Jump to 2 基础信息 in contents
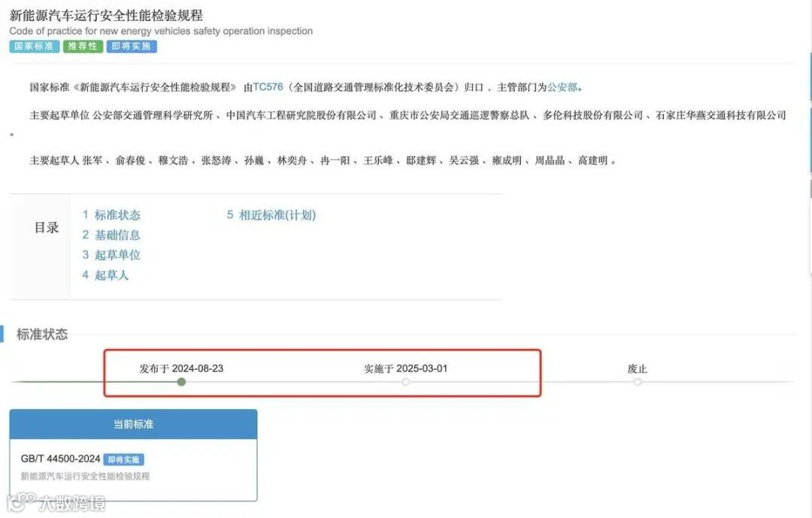 (111, 235)
